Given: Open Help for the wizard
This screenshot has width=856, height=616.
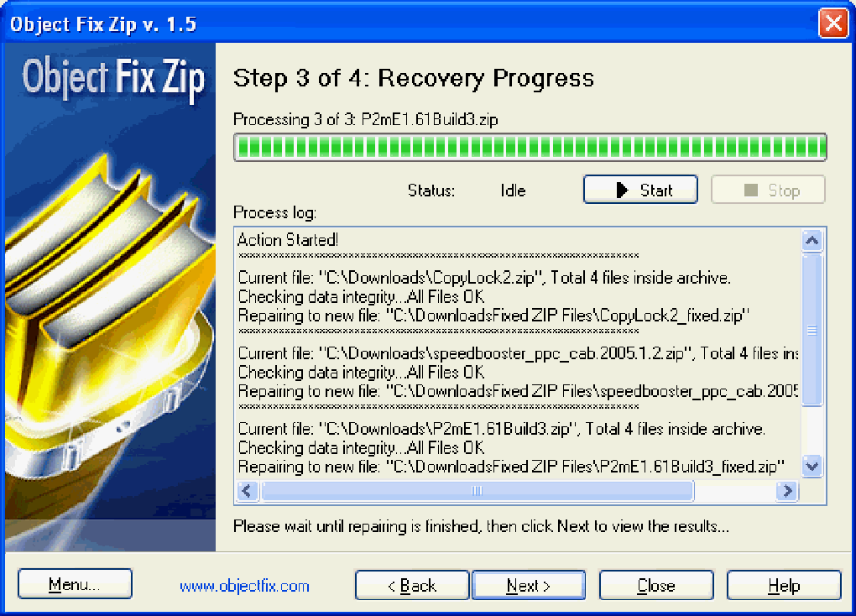Looking at the screenshot, I should [784, 585].
